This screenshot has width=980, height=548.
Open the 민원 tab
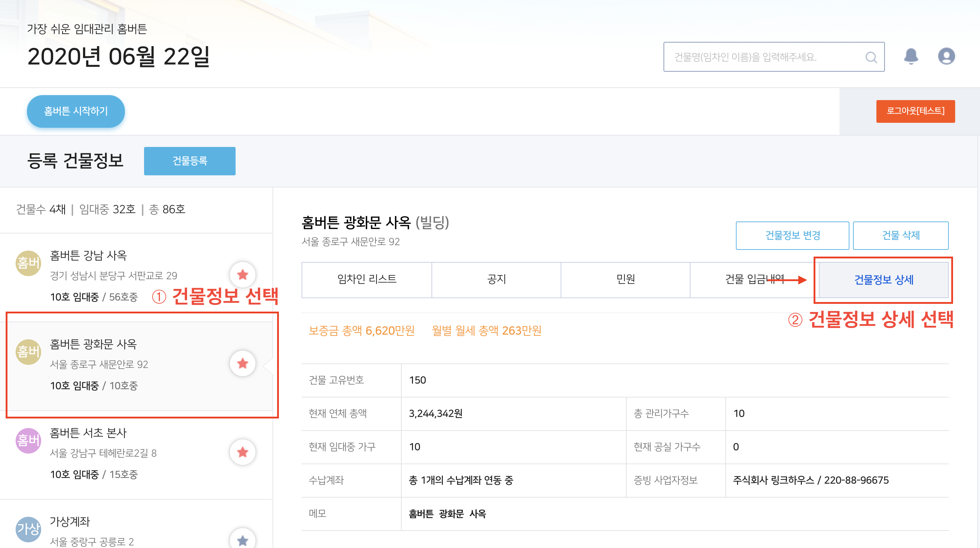[x=626, y=279]
